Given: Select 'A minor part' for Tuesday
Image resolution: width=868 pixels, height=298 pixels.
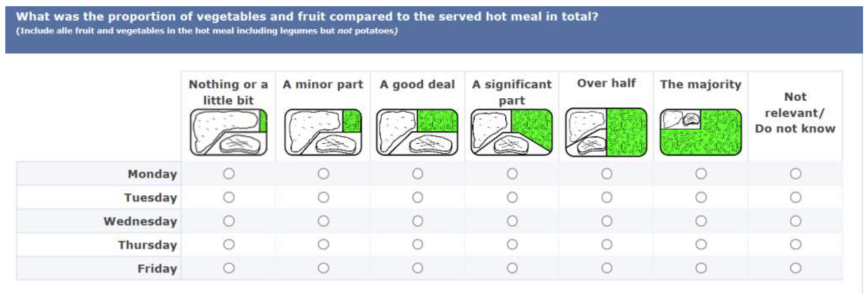Looking at the screenshot, I should (x=324, y=198).
